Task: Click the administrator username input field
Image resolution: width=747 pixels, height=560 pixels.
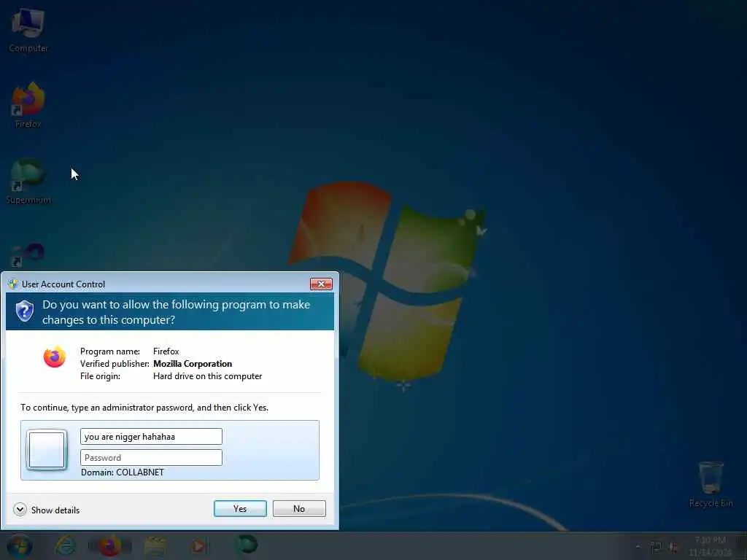Action: click(151, 437)
